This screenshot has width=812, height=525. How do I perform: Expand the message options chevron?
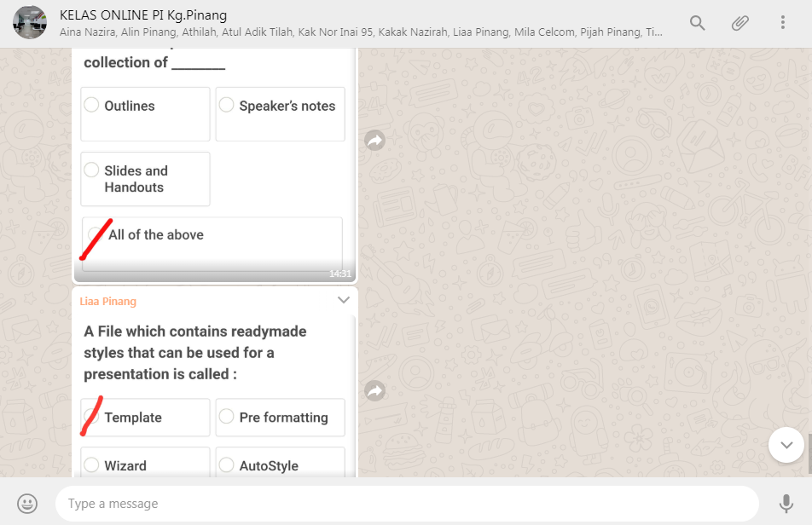[x=344, y=300]
